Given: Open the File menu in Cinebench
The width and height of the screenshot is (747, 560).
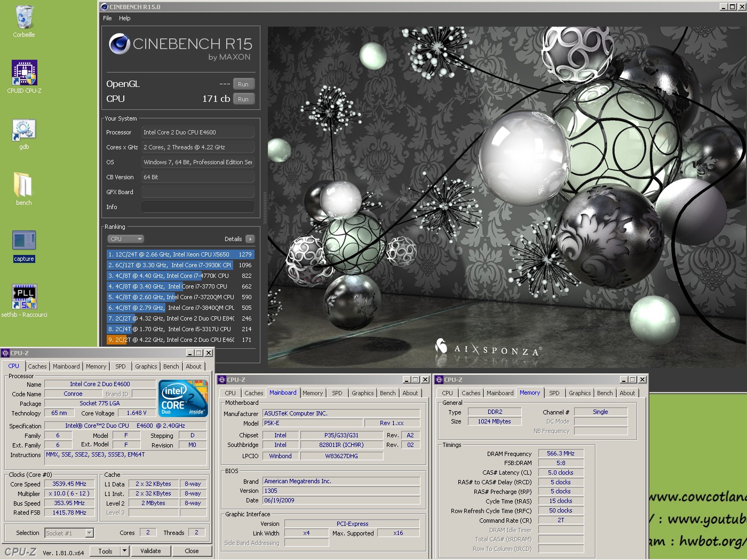Looking at the screenshot, I should click(107, 18).
